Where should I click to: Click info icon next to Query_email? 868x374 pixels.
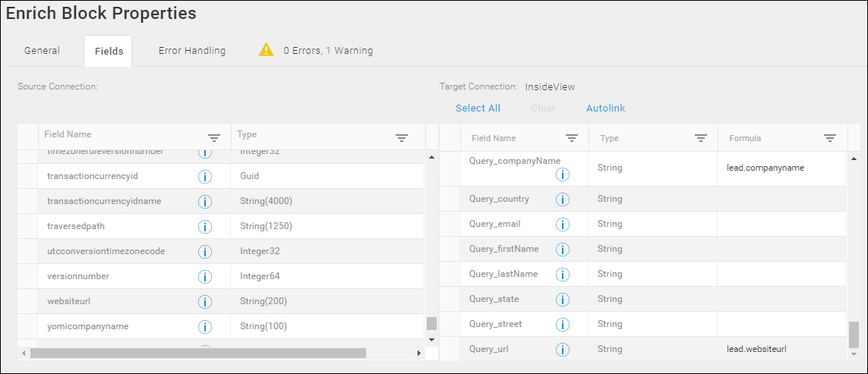point(563,224)
